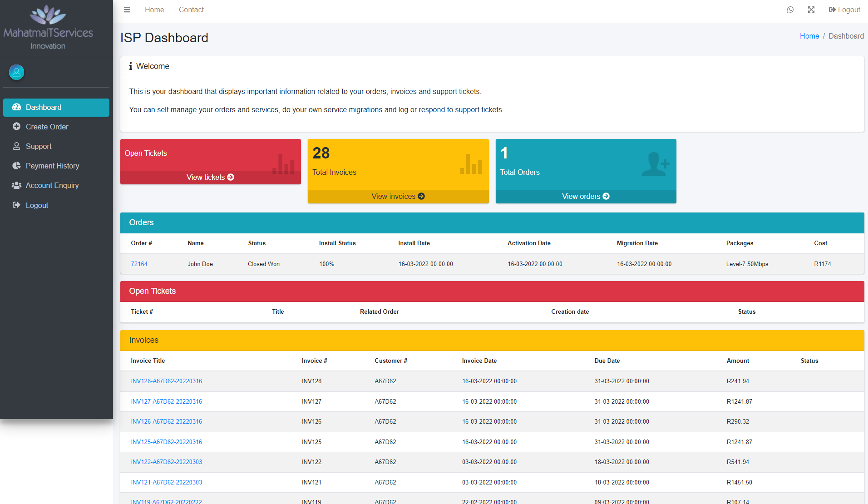Open the Support page in sidebar
The height and width of the screenshot is (504, 868).
39,146
